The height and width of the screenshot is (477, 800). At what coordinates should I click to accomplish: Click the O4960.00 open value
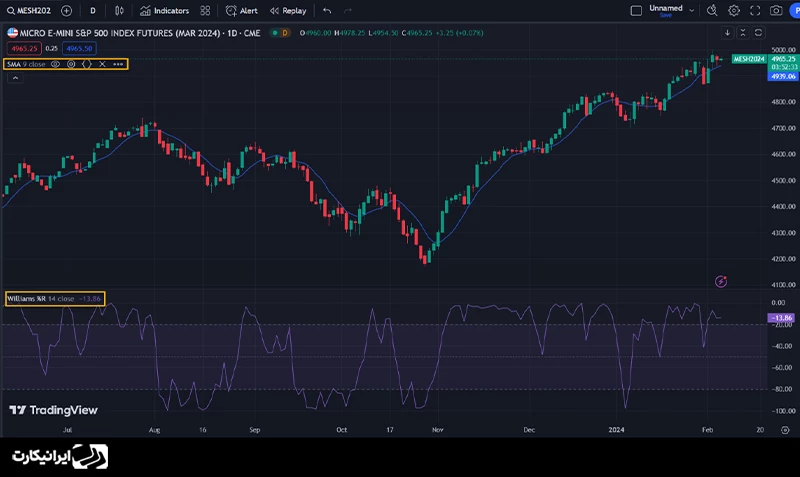tap(315, 33)
